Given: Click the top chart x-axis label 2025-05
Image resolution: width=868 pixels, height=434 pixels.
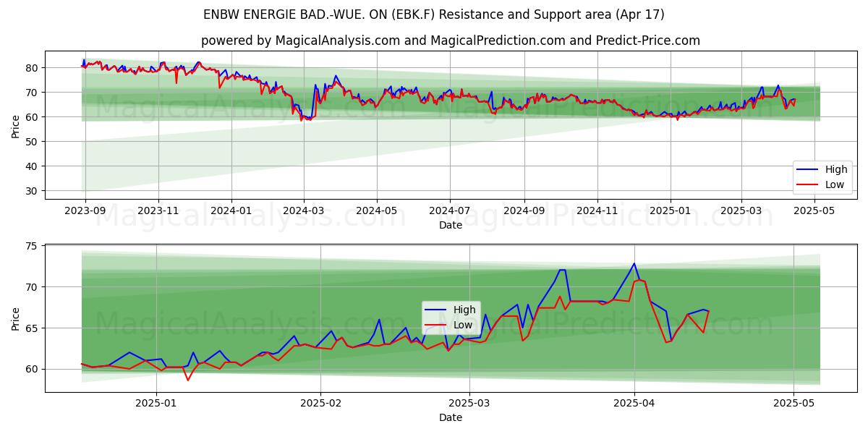Looking at the screenshot, I should (x=814, y=210).
